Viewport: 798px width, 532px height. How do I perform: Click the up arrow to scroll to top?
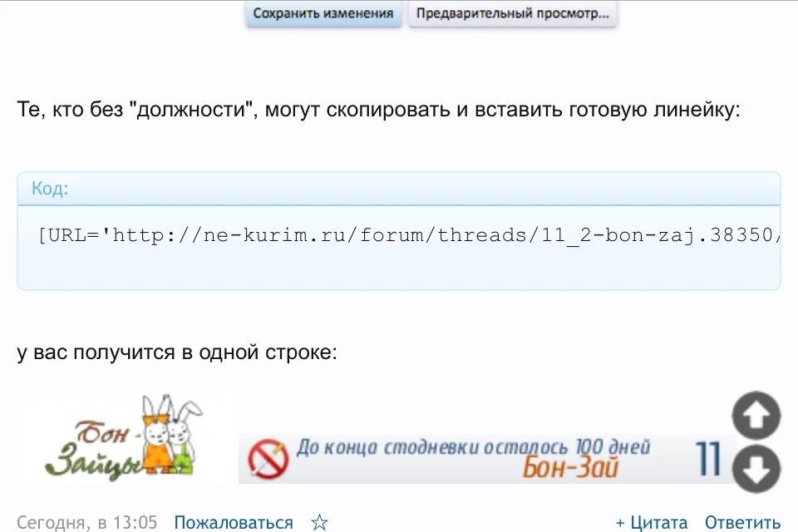pos(756,413)
